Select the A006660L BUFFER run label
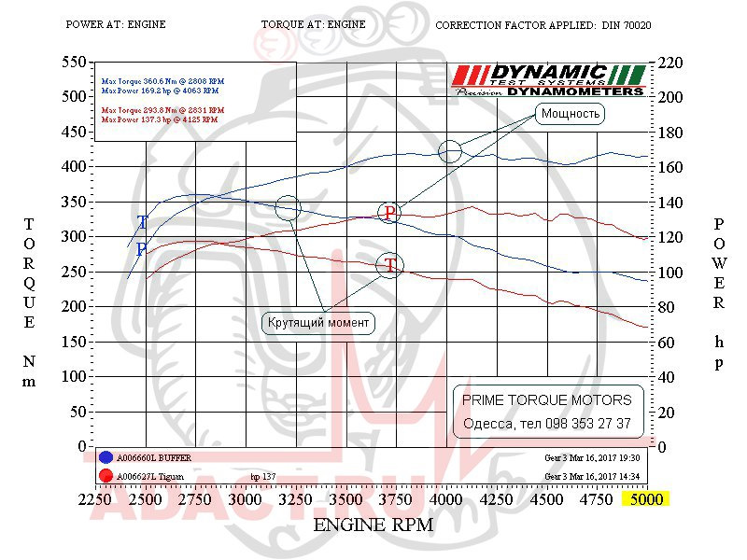747x560 pixels. pyautogui.click(x=154, y=458)
